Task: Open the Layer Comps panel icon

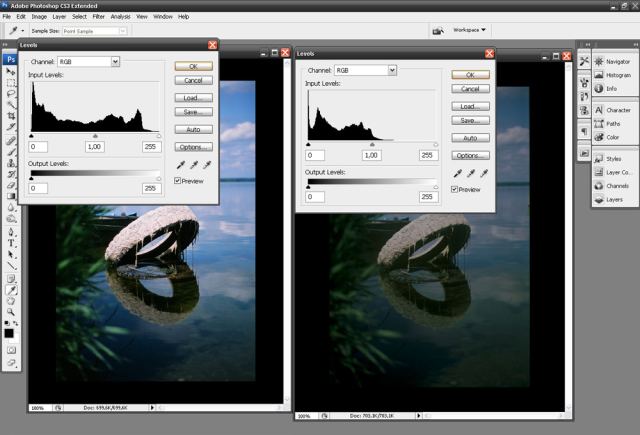Action: point(599,173)
